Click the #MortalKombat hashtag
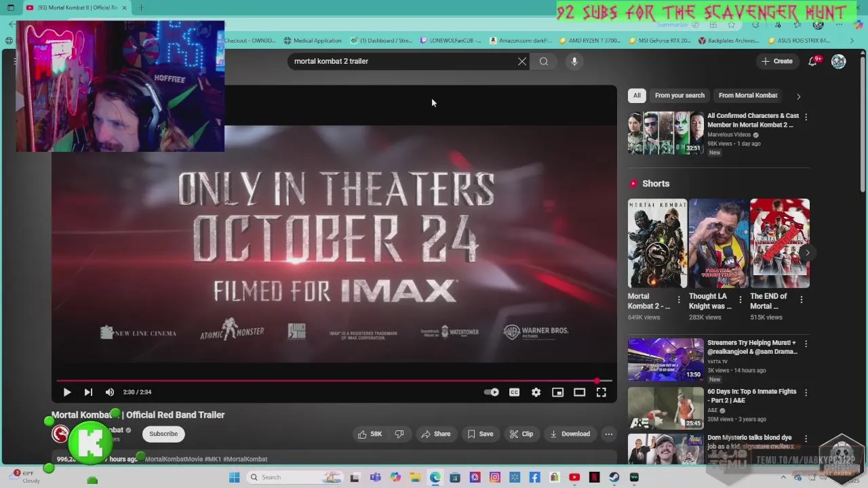868x488 pixels. pyautogui.click(x=245, y=459)
